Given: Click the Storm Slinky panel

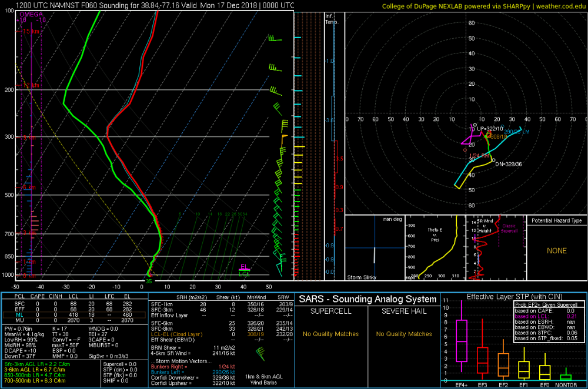Looking at the screenshot, I should point(375,248).
